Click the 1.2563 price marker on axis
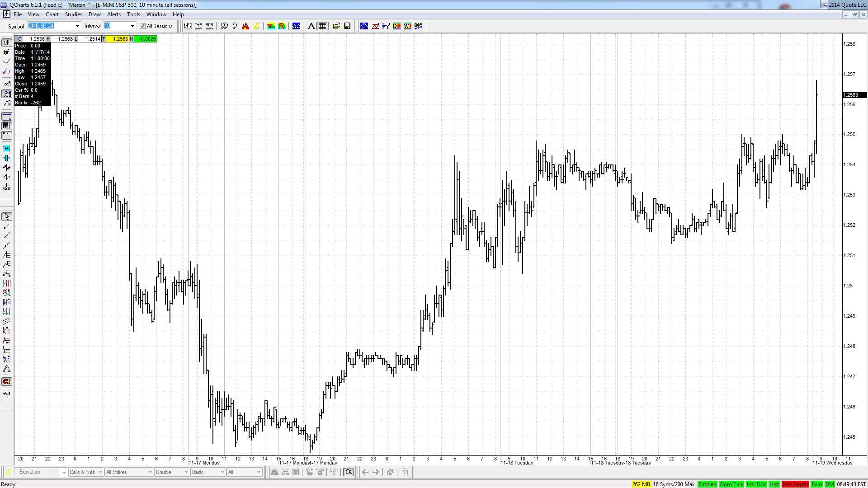This screenshot has width=868, height=488. (854, 95)
